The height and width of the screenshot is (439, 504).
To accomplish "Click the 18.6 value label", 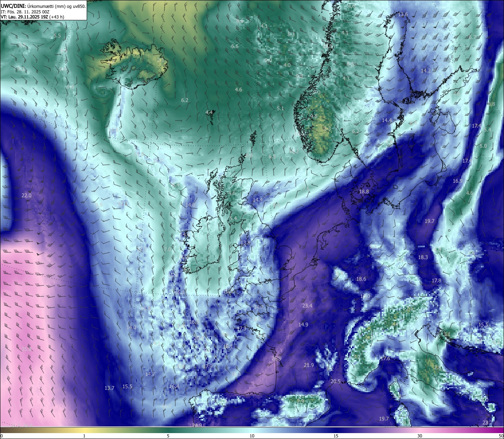I will coord(361,279).
